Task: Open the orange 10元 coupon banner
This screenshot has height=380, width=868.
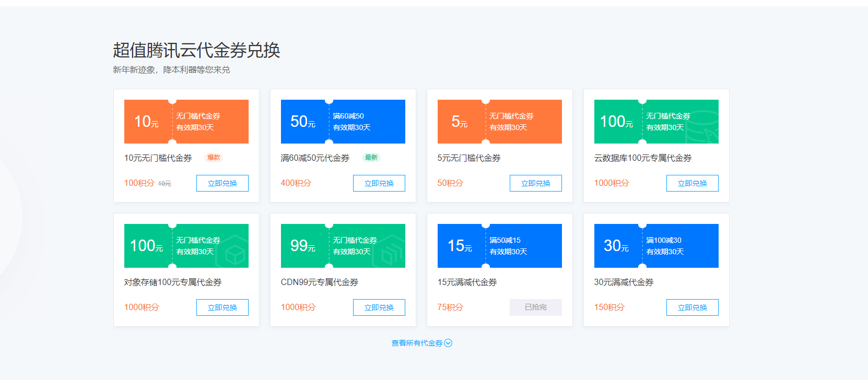Action: [186, 122]
